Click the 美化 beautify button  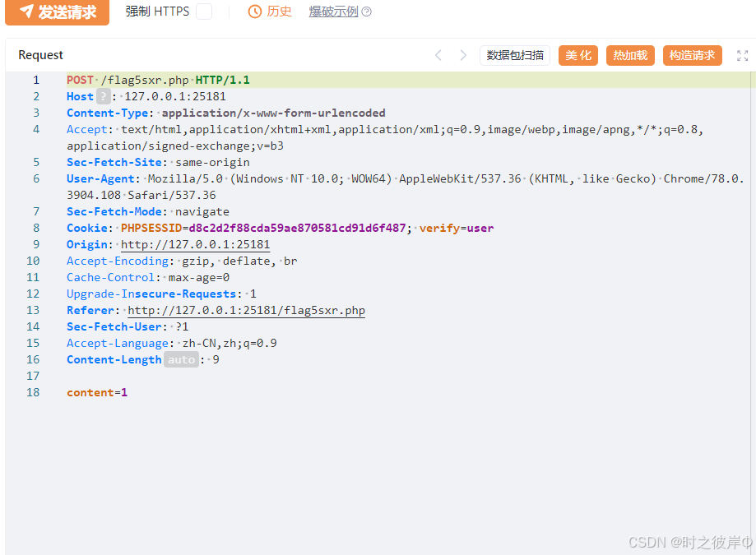pos(578,55)
